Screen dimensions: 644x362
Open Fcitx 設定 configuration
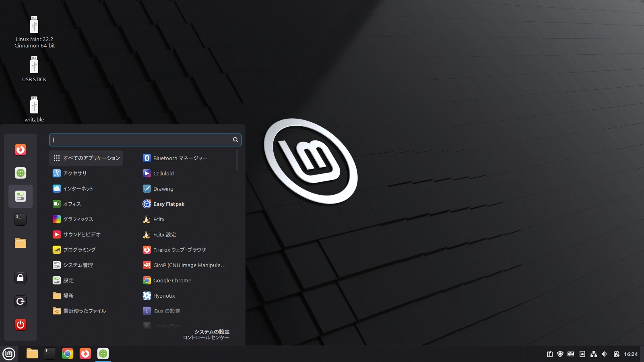click(187, 234)
